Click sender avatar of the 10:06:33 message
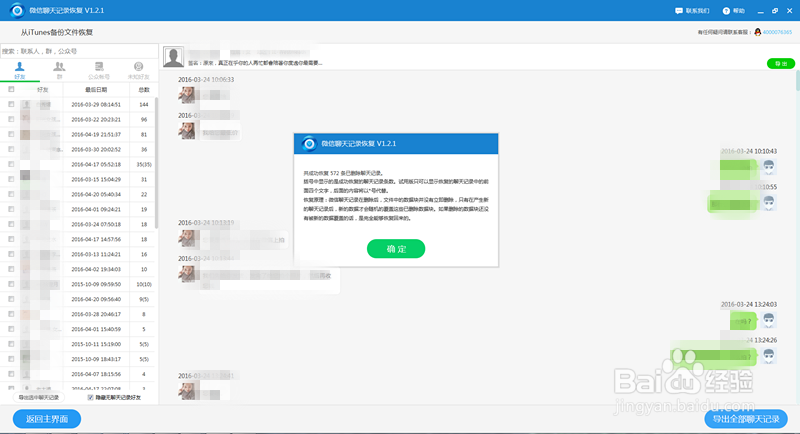The width and height of the screenshot is (800, 434). 187,95
